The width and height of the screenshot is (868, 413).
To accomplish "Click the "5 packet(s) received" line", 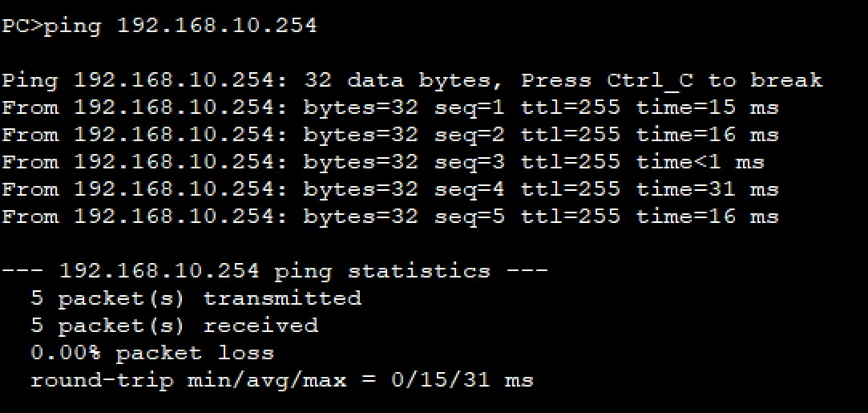I will coord(174,326).
